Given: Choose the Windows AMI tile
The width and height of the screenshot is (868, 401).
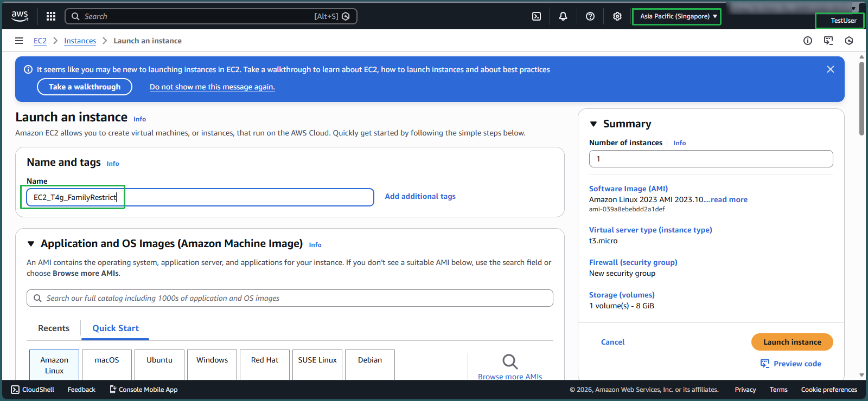Looking at the screenshot, I should (x=212, y=364).
